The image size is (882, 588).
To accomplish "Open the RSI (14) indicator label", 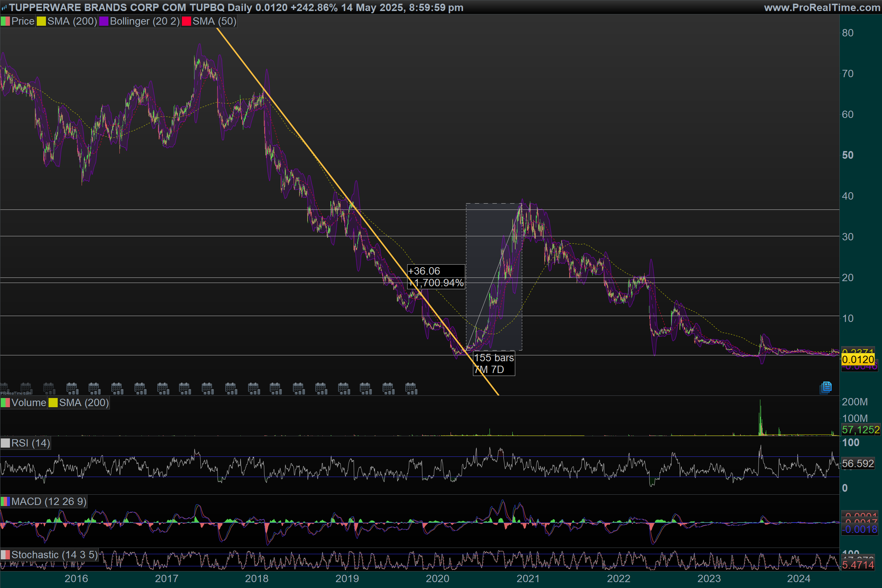I will click(x=31, y=443).
